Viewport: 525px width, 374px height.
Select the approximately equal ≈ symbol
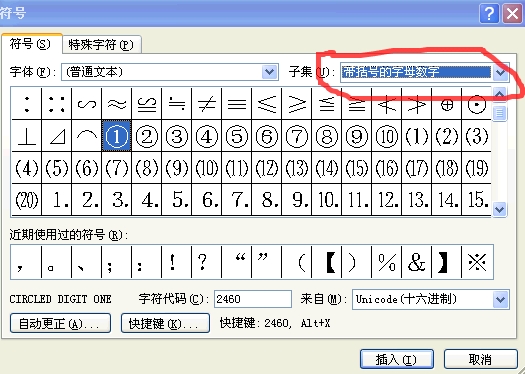(117, 104)
